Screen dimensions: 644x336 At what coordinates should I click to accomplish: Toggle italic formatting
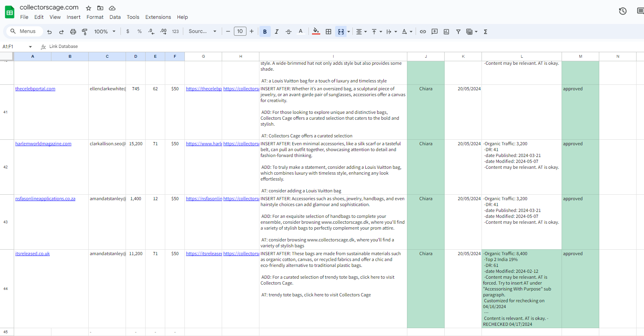tap(277, 32)
